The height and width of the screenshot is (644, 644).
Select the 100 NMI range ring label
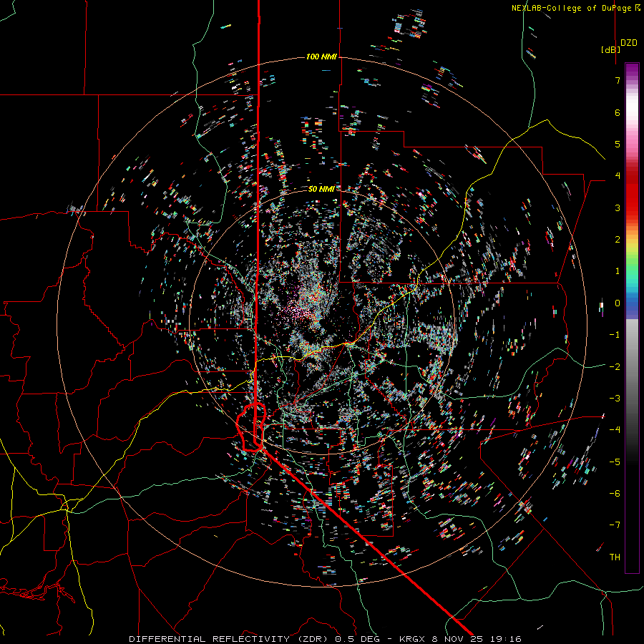[321, 57]
